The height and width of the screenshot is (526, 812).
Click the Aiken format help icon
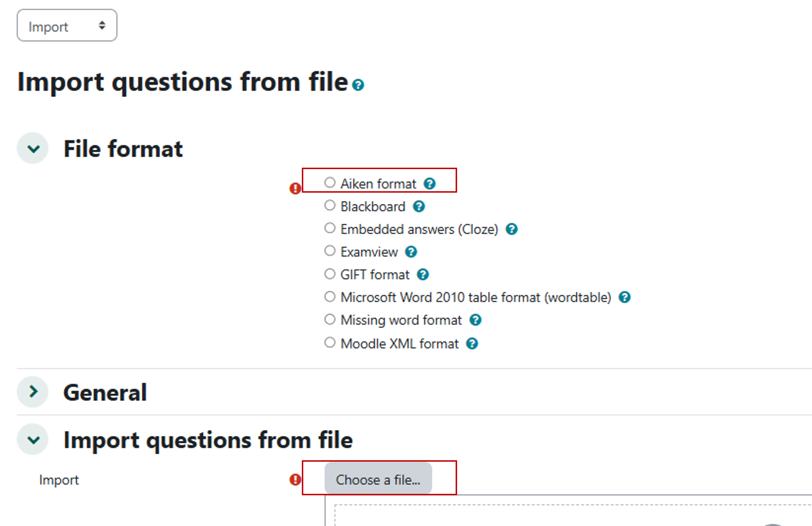[x=430, y=184]
